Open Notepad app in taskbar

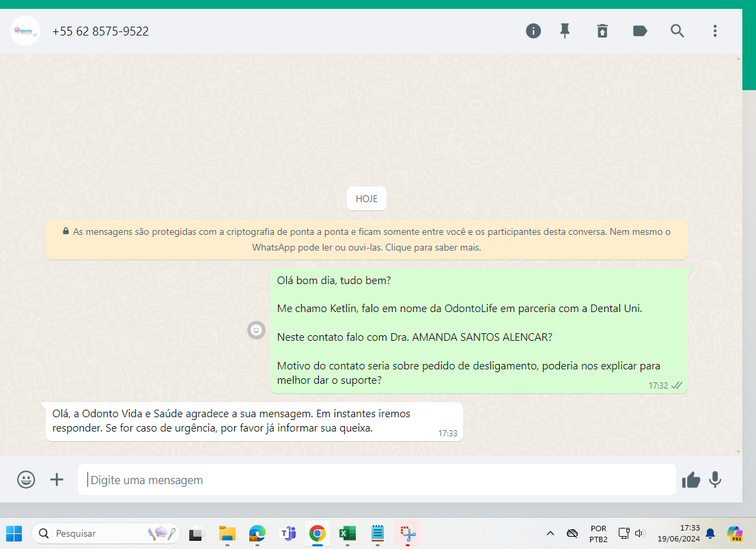point(378,533)
